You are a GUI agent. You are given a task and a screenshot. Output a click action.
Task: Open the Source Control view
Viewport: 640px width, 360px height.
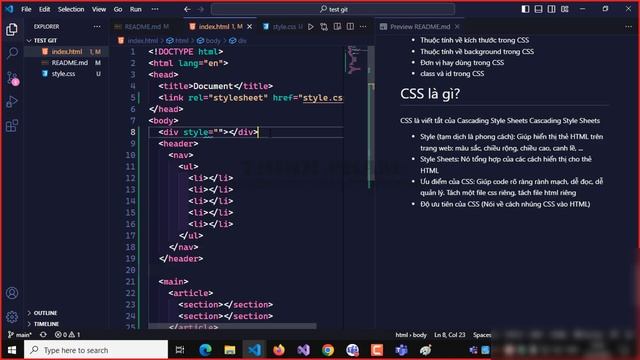click(x=13, y=78)
